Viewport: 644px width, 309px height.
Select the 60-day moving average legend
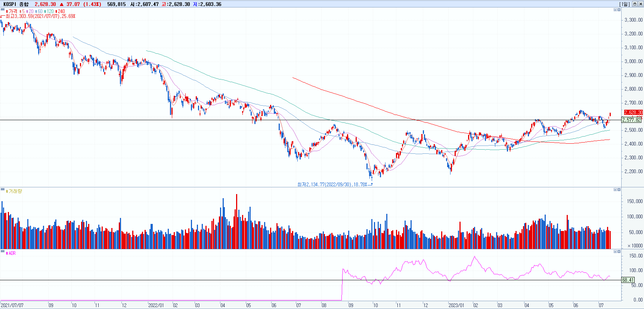tap(39, 11)
